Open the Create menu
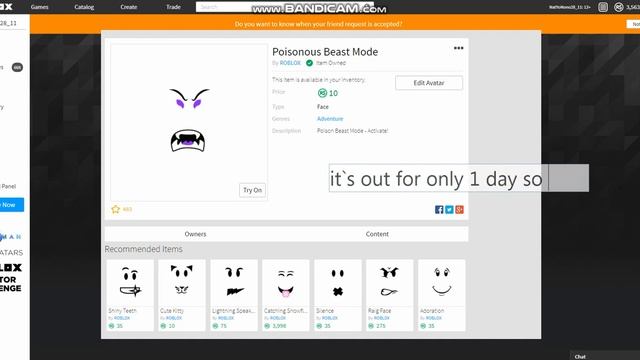 (129, 7)
